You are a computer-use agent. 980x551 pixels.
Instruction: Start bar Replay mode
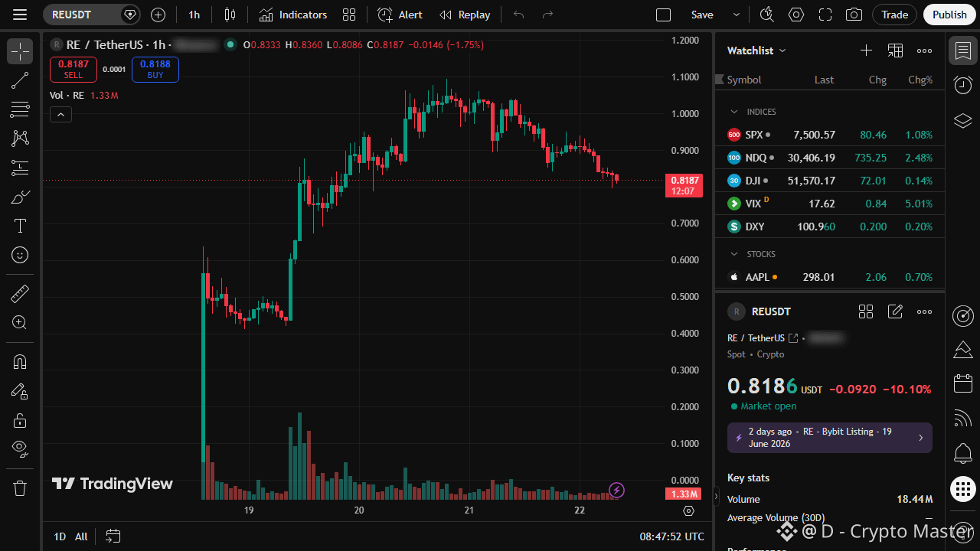click(x=465, y=15)
